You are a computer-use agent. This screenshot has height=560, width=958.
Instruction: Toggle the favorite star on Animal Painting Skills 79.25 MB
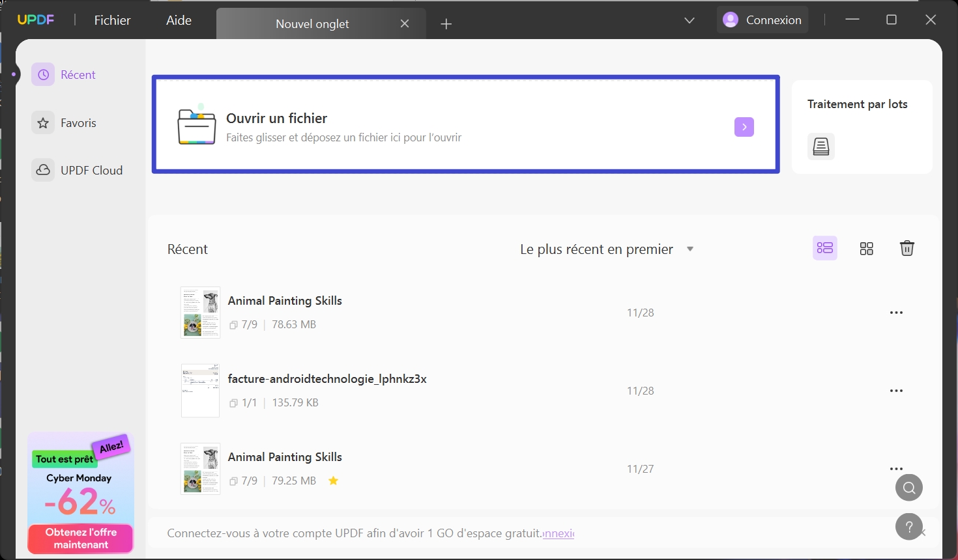pos(334,481)
